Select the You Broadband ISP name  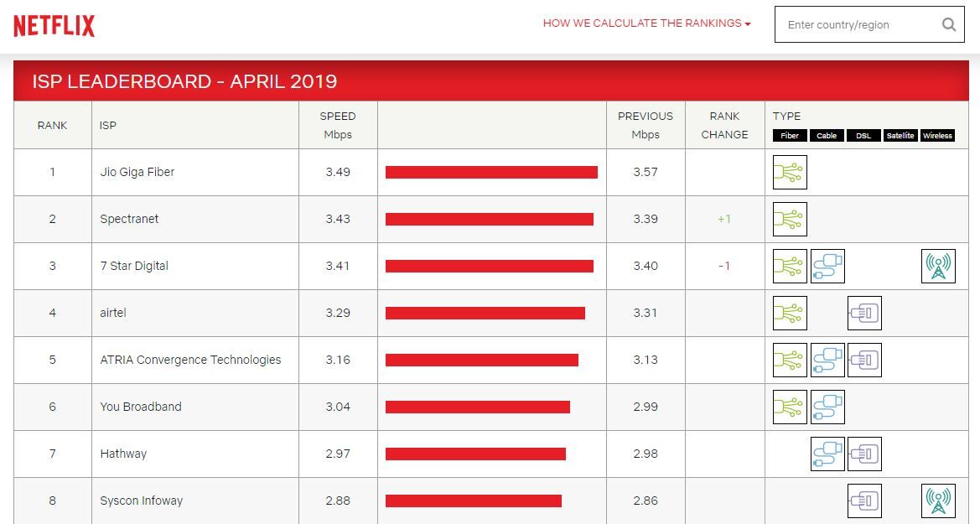pyautogui.click(x=141, y=407)
